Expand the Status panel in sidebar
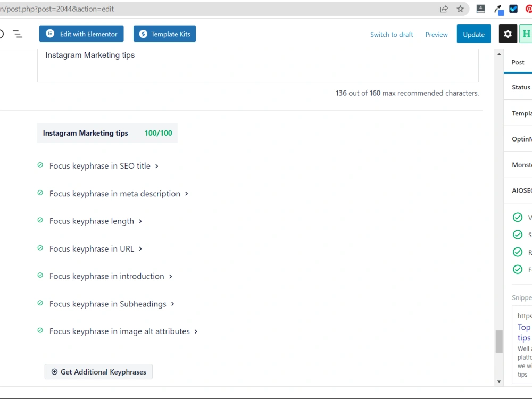The height and width of the screenshot is (399, 532). click(x=518, y=87)
